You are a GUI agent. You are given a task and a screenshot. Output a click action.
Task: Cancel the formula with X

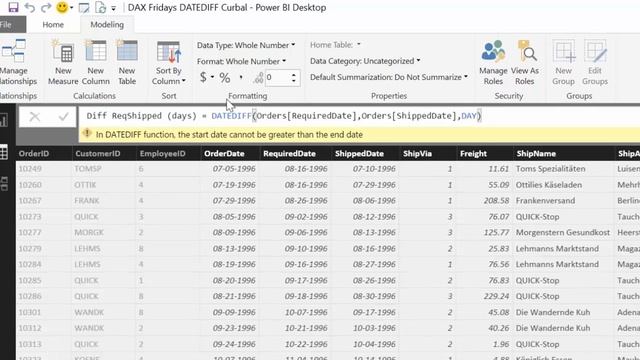tap(35, 117)
